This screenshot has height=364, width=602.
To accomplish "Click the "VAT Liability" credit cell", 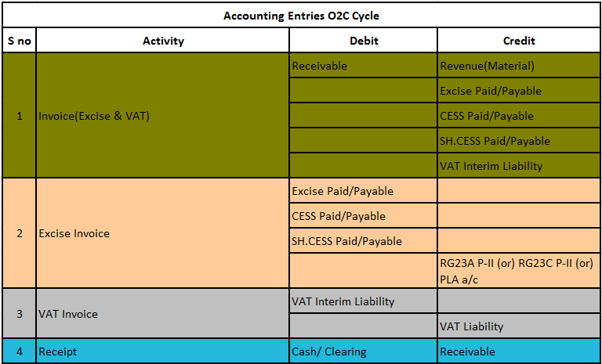I will coord(519,326).
